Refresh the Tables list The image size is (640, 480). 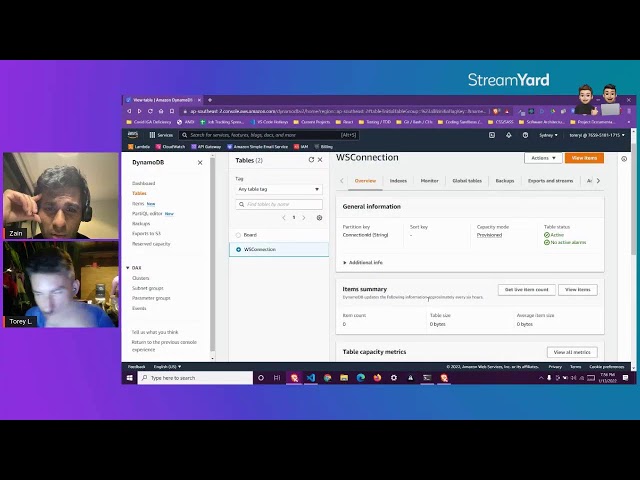click(x=311, y=160)
